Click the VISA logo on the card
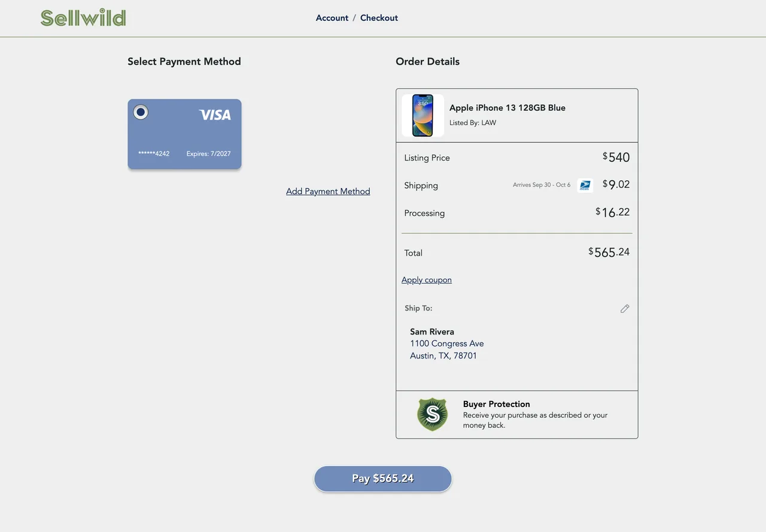This screenshot has width=766, height=532. pos(215,115)
